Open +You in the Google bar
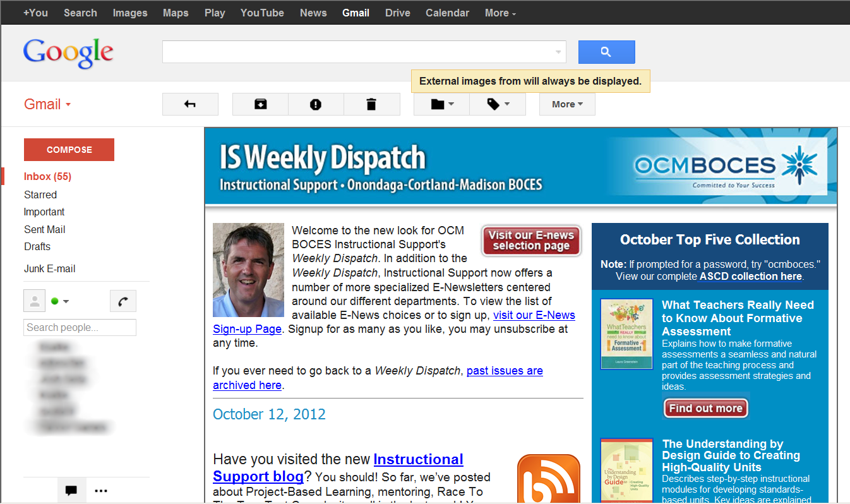 (35, 13)
